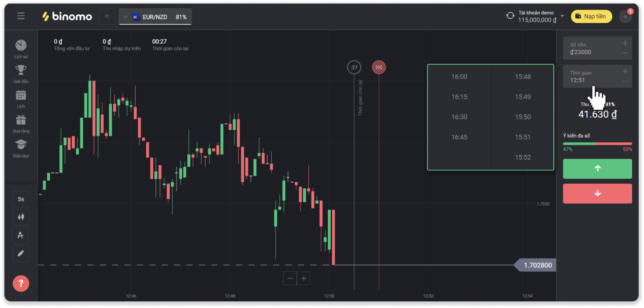
Task: Click the red help question button
Action: 21,284
